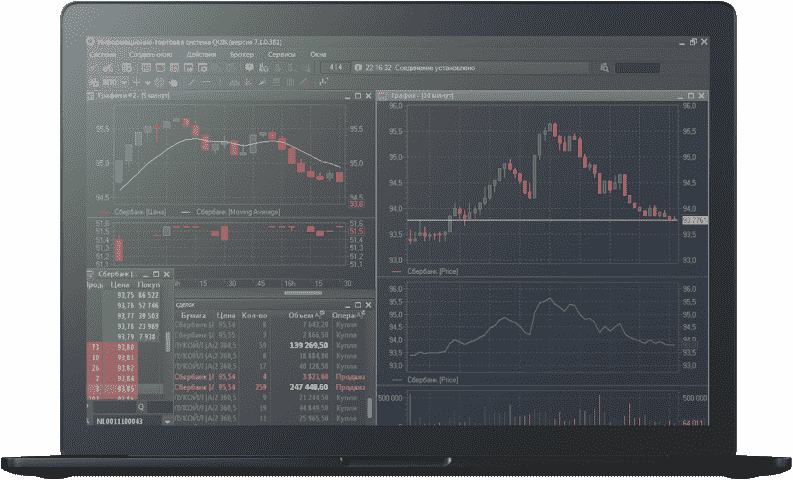Click the search icon in main toolbar
The image size is (793, 480).
[x=604, y=67]
